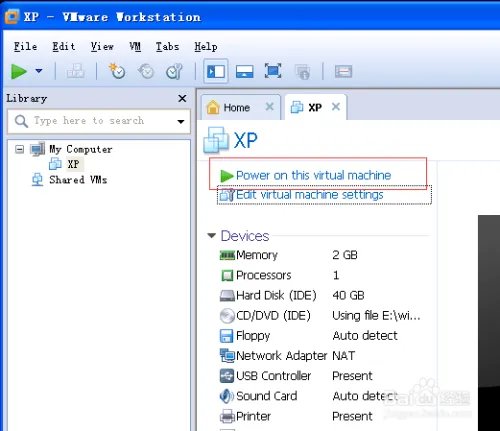Screen dimensions: 500x431
Task: Toggle the thumbnail bar view icon
Action: [244, 71]
